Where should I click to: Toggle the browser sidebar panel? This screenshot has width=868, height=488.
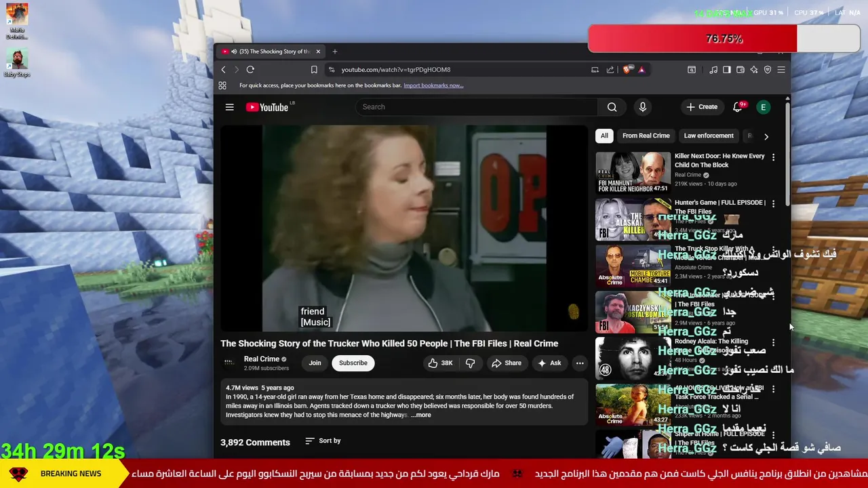coord(727,69)
